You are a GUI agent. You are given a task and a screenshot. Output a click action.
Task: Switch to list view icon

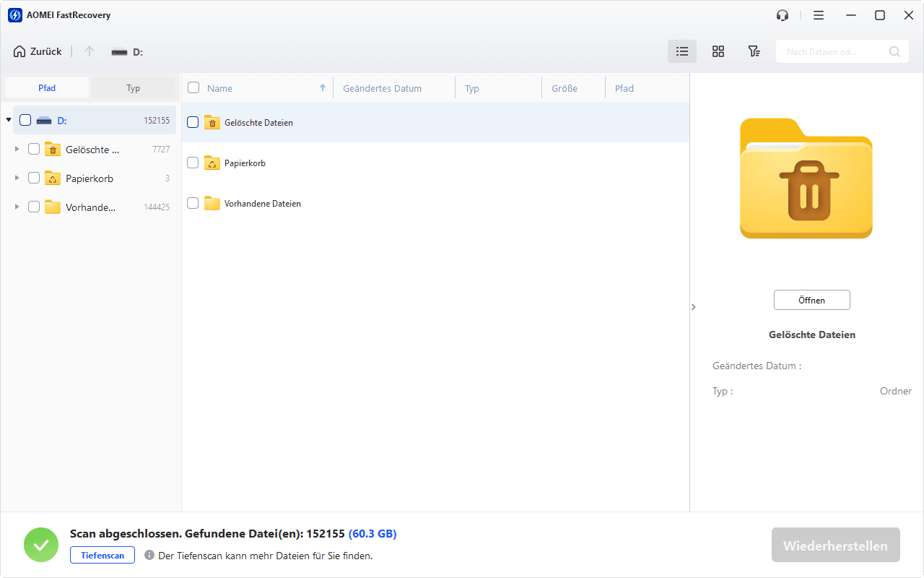click(681, 51)
